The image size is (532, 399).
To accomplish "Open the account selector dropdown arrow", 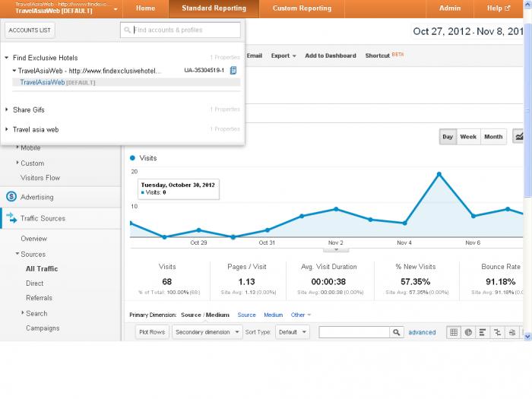I will (x=116, y=9).
